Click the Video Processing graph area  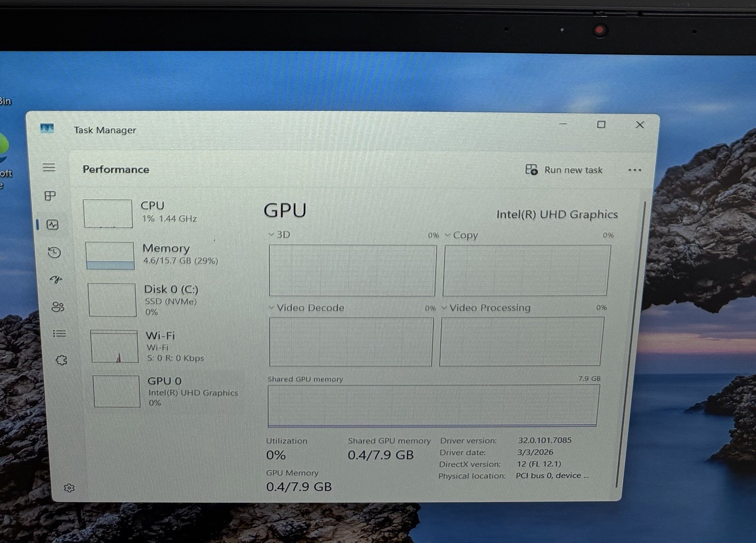point(522,341)
